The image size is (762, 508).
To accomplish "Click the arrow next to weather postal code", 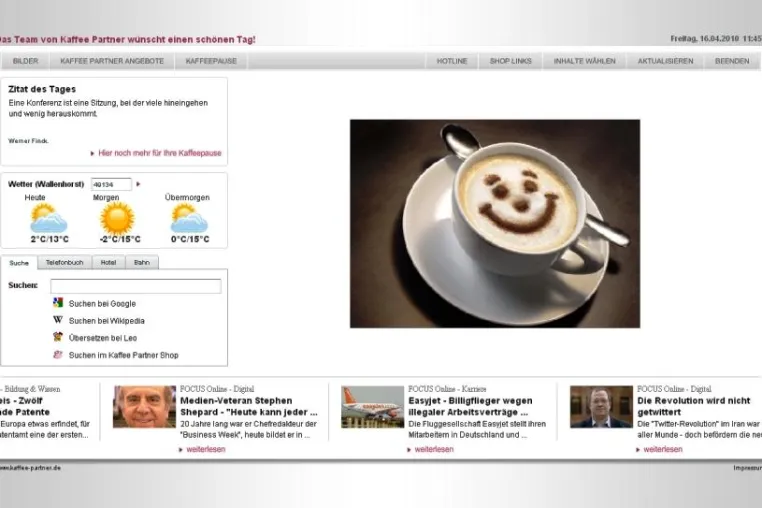I will tap(138, 184).
